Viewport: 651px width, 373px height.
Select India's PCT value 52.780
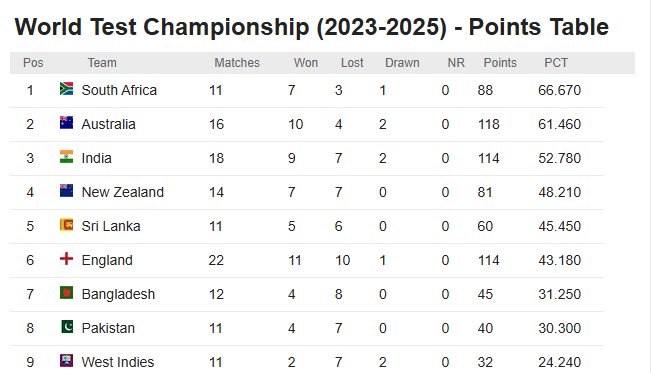point(559,158)
